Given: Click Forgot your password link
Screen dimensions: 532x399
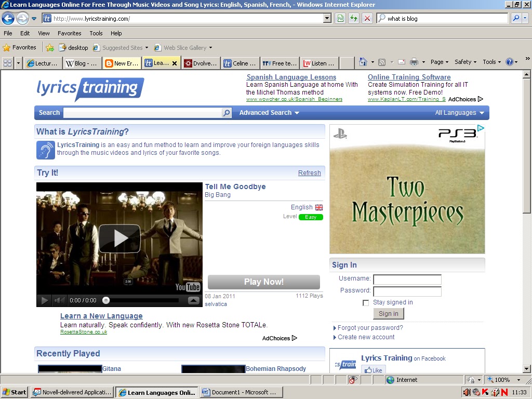Looking at the screenshot, I should [x=370, y=328].
